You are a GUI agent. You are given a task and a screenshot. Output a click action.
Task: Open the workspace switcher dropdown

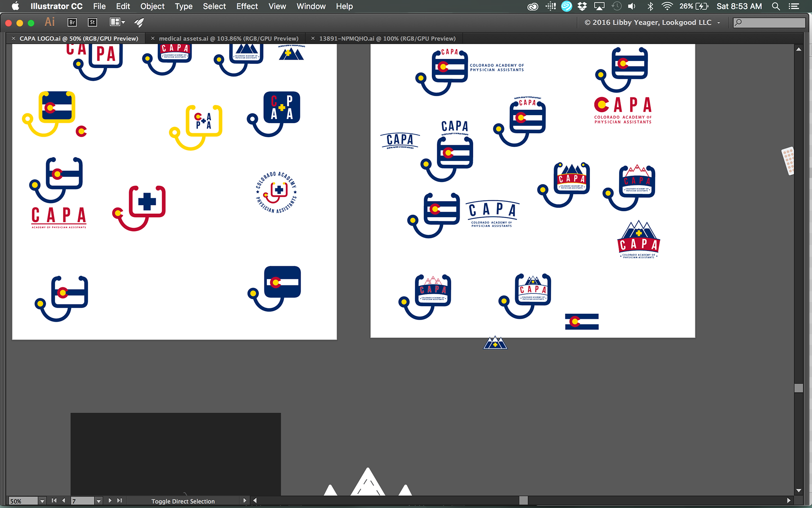click(x=719, y=22)
